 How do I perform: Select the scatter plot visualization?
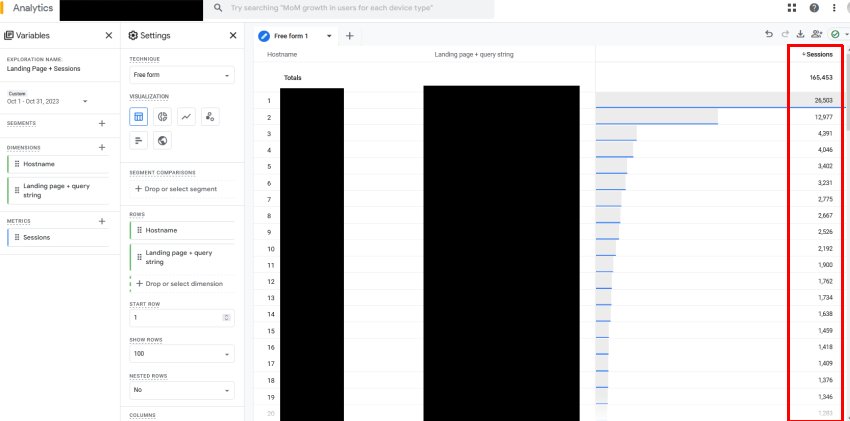(209, 117)
